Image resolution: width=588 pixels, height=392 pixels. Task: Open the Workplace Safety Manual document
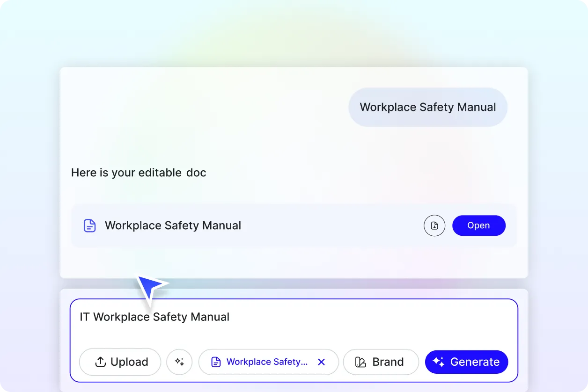pos(478,225)
